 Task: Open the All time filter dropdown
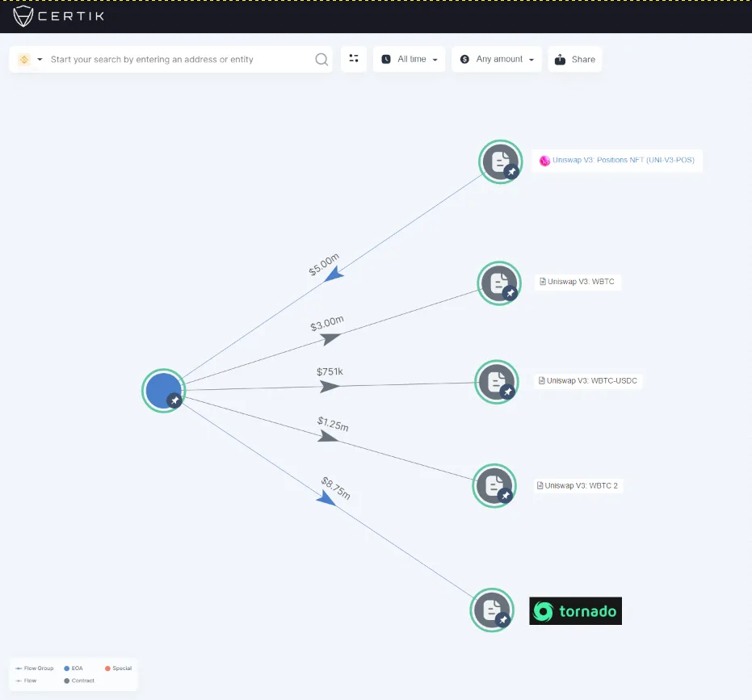click(409, 59)
